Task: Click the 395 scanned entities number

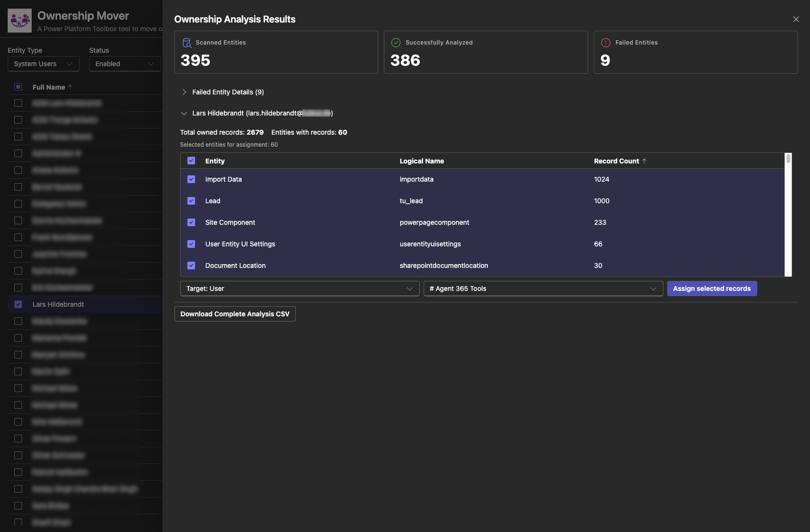Action: point(196,60)
